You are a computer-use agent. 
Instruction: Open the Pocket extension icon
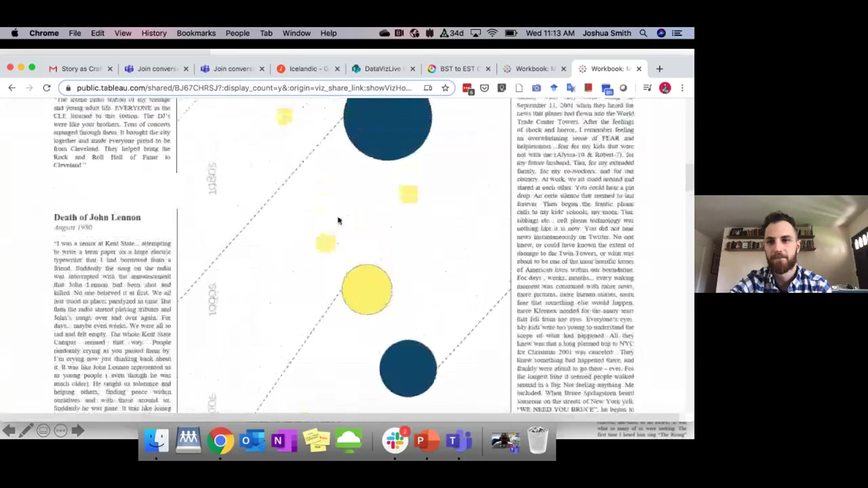pos(484,88)
